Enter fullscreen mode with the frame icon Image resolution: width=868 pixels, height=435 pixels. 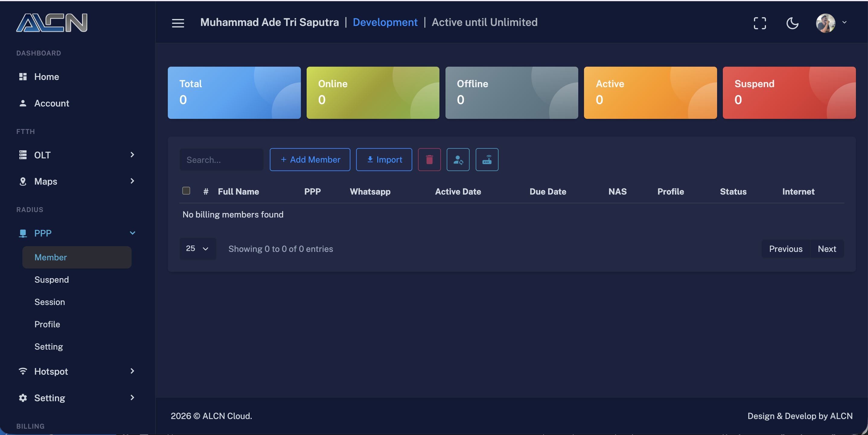[759, 23]
